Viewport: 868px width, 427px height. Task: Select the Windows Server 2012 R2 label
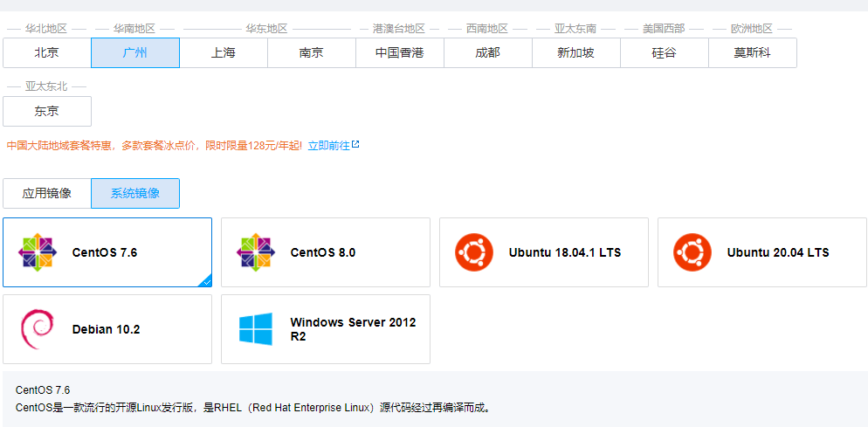tap(353, 329)
